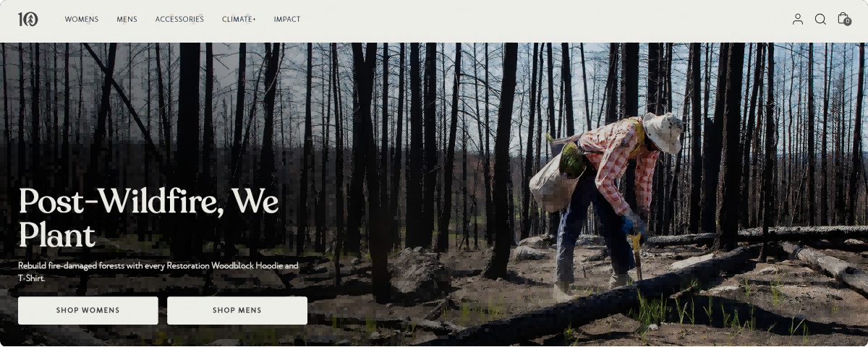Open the Mens menu

point(127,20)
